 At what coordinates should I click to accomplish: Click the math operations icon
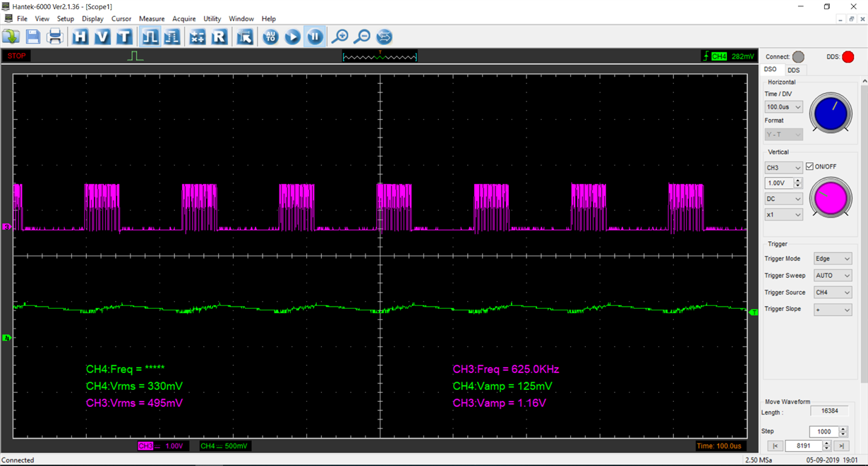click(198, 37)
